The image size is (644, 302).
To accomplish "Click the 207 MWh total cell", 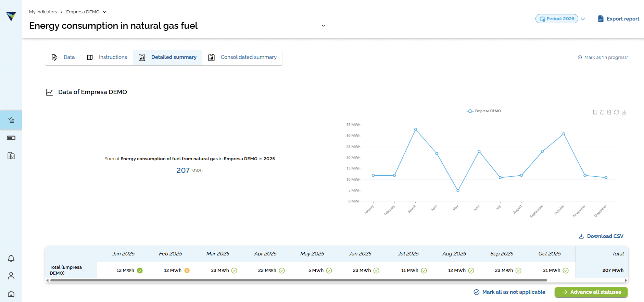I will coord(613,270).
